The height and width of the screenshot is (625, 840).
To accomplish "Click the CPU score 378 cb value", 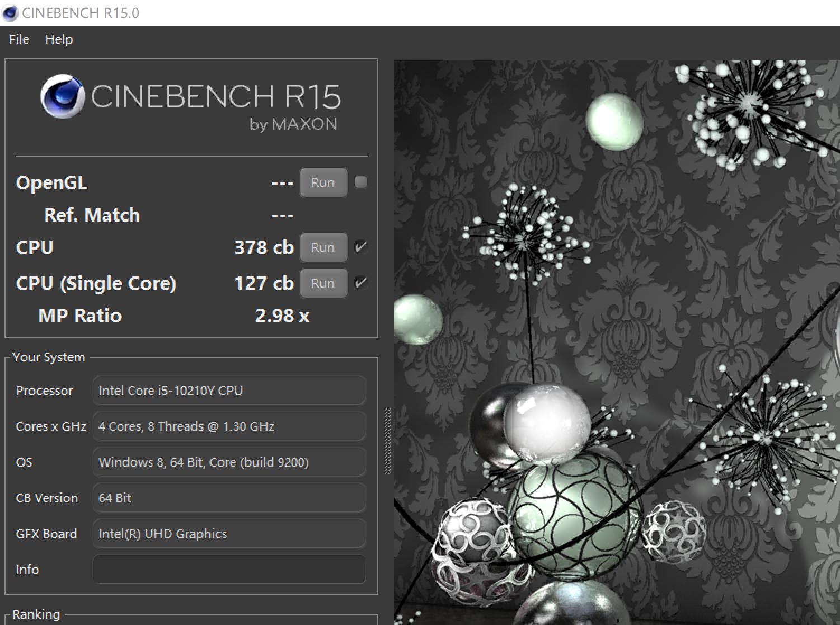I will pos(264,247).
